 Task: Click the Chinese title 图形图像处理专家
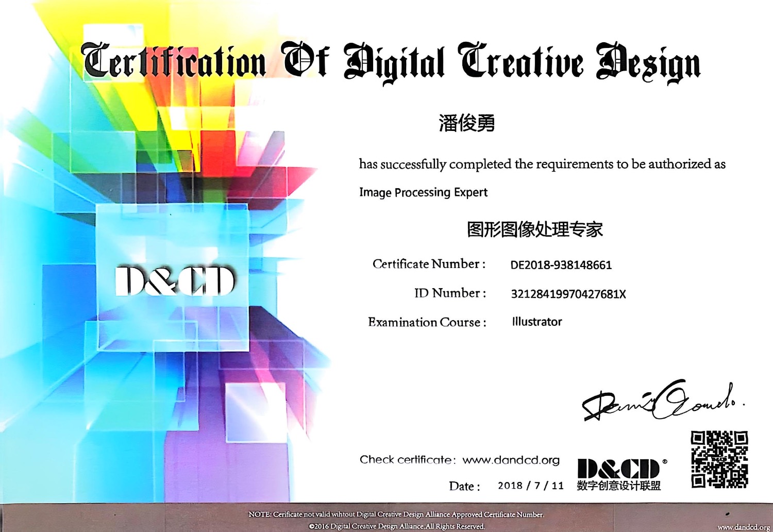coord(534,229)
